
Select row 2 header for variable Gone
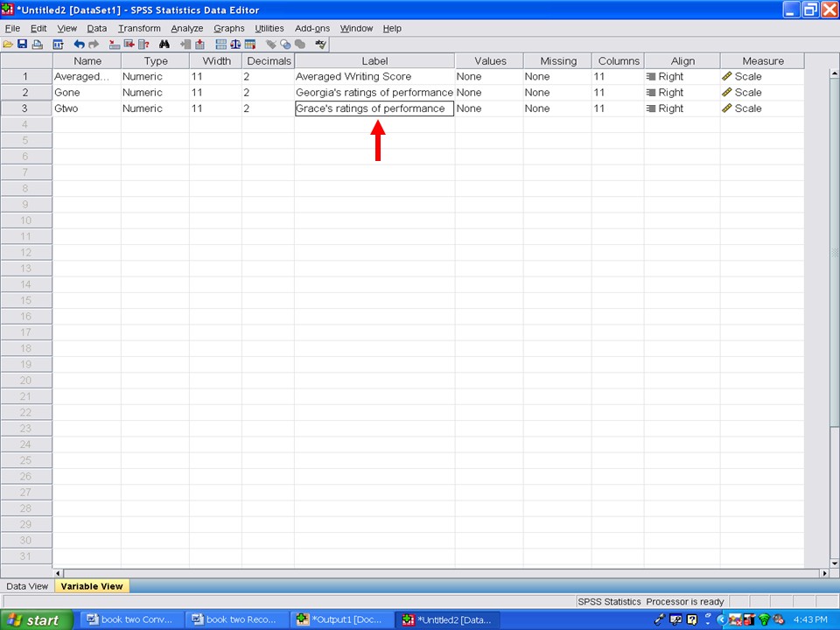[x=25, y=93]
